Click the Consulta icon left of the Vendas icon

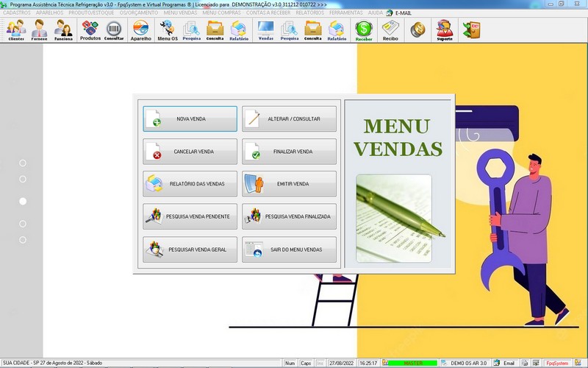pos(215,30)
